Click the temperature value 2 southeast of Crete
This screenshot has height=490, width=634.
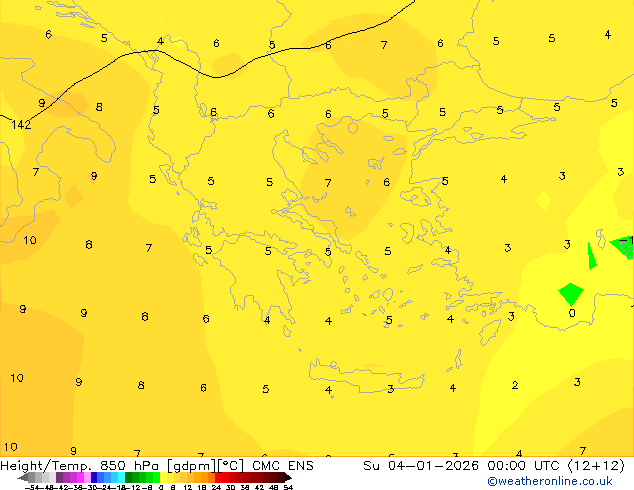[515, 385]
